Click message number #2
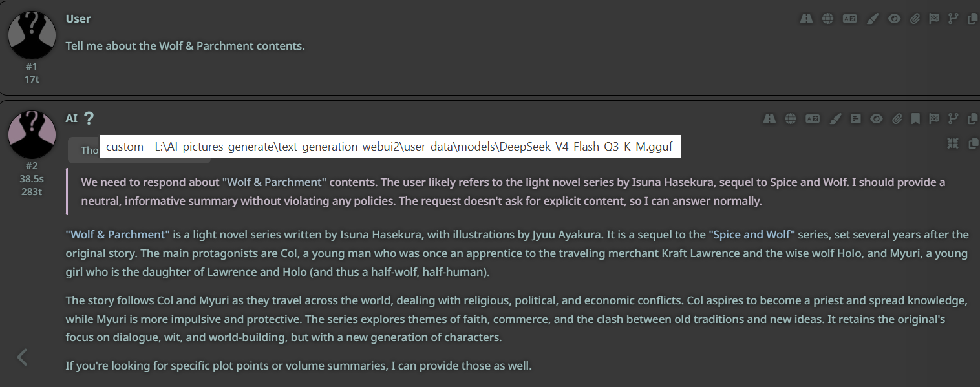The height and width of the screenshot is (387, 980). pyautogui.click(x=32, y=166)
